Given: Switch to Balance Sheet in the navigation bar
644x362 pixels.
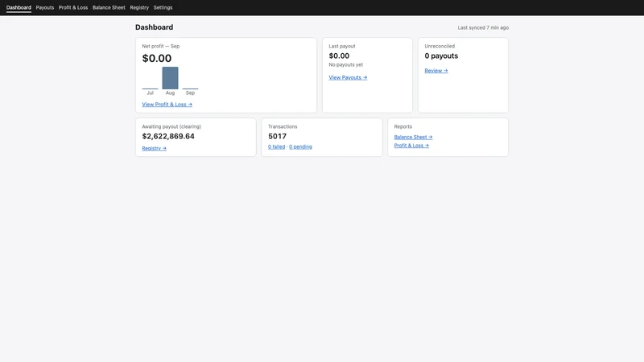Looking at the screenshot, I should pos(109,7).
